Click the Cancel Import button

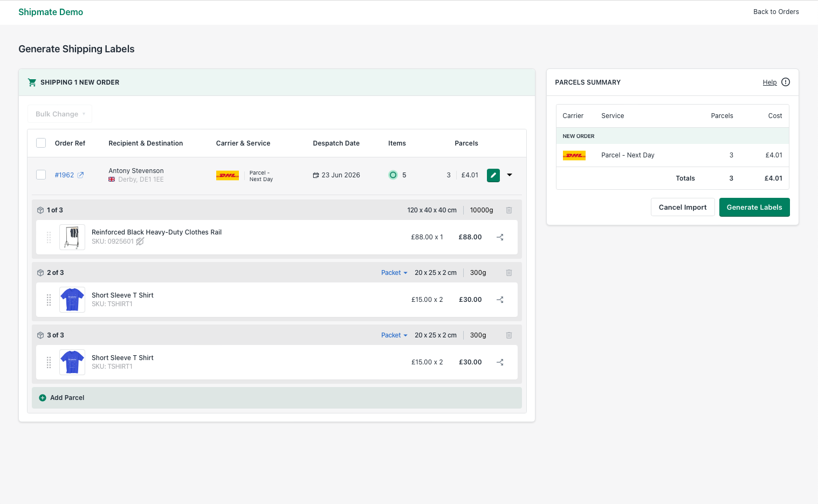point(683,208)
